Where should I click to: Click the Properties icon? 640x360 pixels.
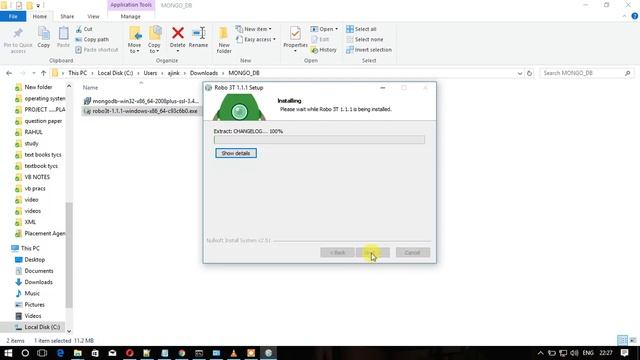(295, 33)
